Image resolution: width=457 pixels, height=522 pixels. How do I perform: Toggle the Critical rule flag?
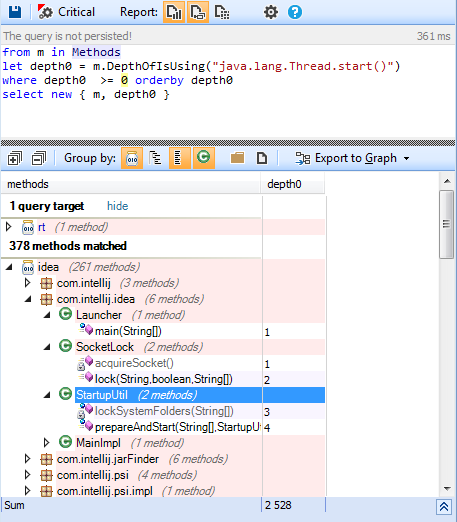67,12
